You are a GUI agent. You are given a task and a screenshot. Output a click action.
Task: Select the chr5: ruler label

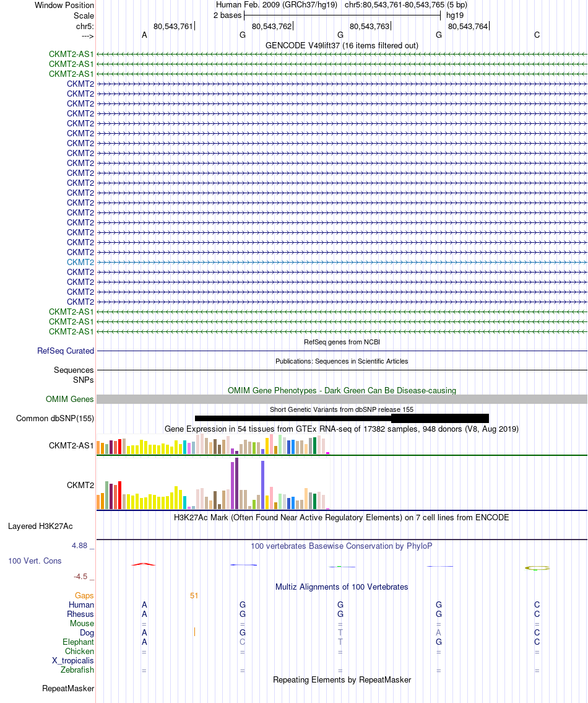(x=85, y=27)
